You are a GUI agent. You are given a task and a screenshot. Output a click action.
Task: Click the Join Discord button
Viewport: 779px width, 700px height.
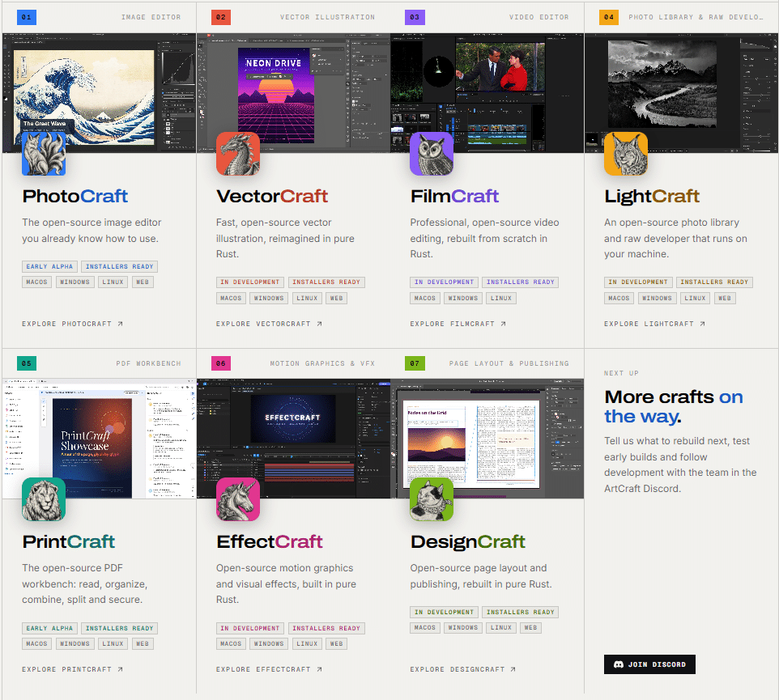point(649,664)
